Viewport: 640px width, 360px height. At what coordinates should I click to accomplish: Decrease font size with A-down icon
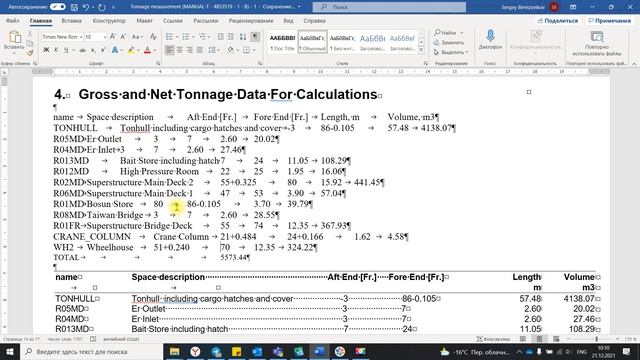click(123, 37)
